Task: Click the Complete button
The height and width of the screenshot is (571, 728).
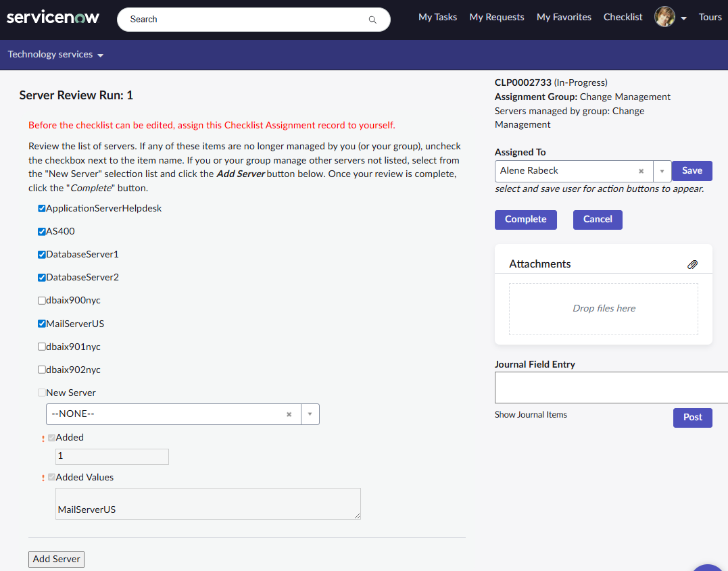Action: tap(526, 220)
